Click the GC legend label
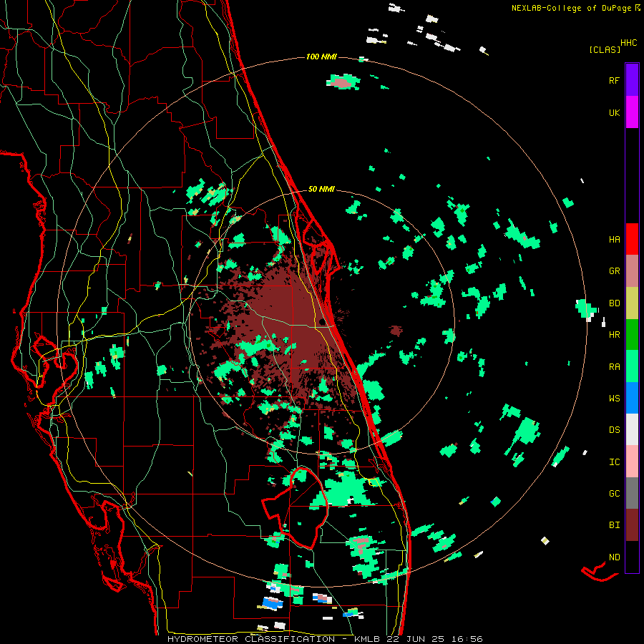The width and height of the screenshot is (644, 644). (614, 493)
